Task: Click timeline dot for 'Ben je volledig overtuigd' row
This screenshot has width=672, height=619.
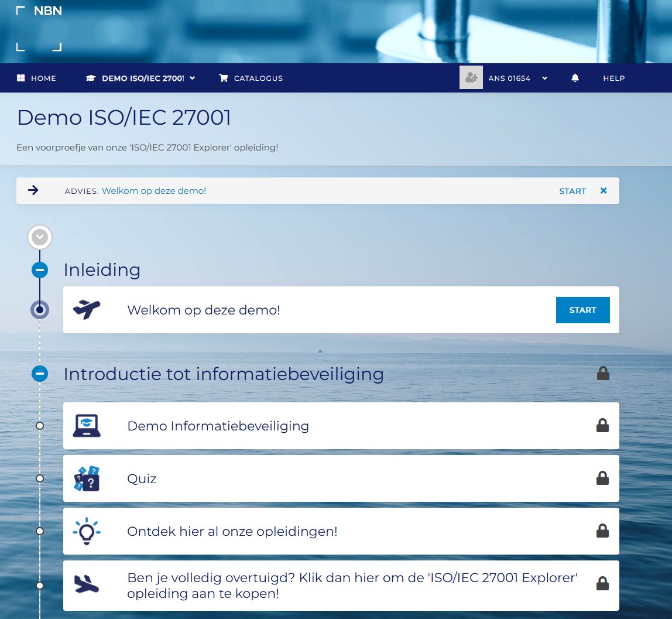Action: click(x=40, y=586)
